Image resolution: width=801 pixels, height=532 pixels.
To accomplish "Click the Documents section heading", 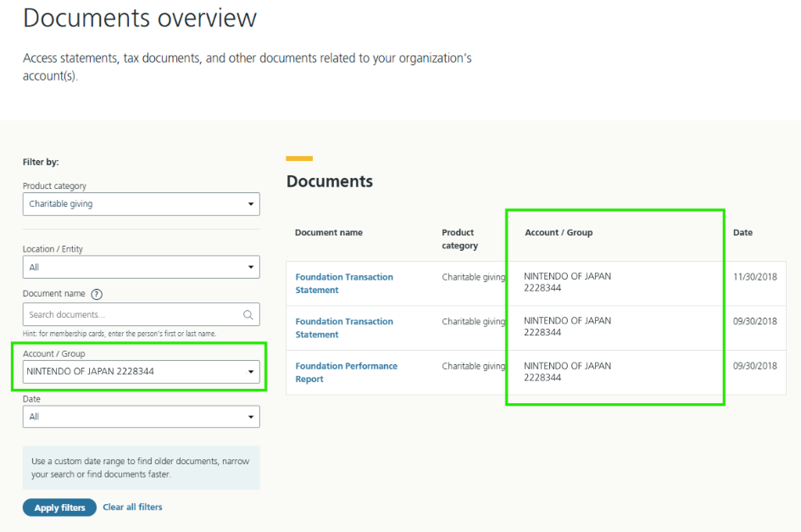I will (x=330, y=181).
